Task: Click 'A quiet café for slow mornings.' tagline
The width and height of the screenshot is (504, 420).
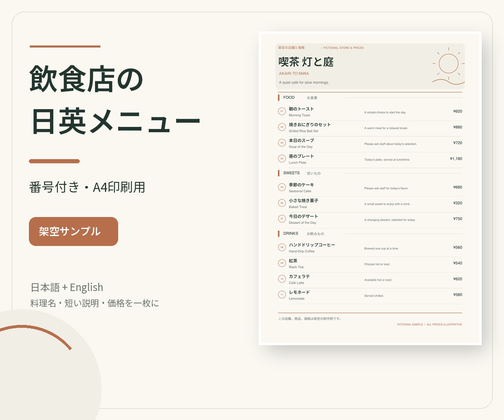Action: [x=304, y=83]
